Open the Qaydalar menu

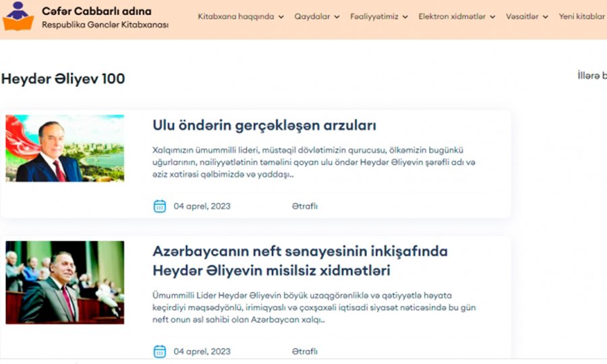[x=312, y=17]
